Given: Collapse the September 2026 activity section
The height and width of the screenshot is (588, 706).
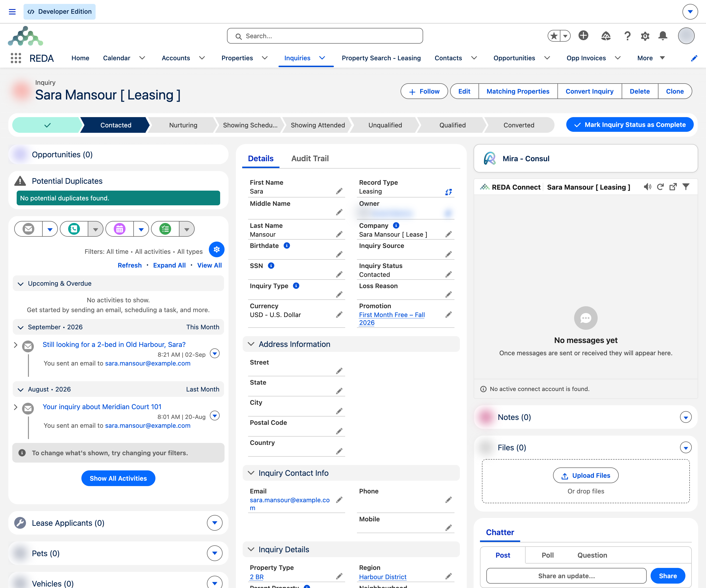Looking at the screenshot, I should click(21, 328).
